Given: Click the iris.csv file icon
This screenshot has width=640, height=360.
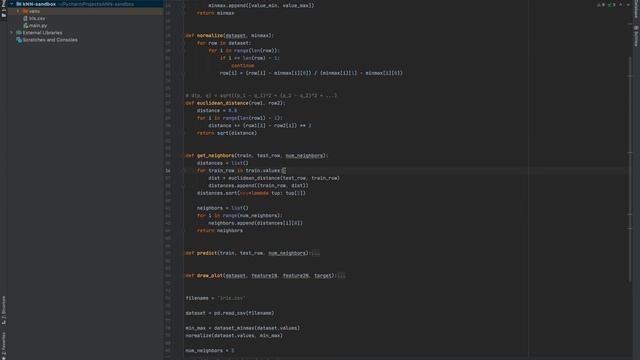Looking at the screenshot, I should (25, 18).
